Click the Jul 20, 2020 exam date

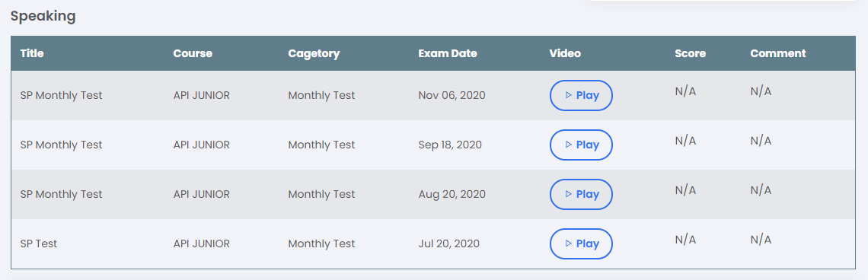[x=449, y=243]
